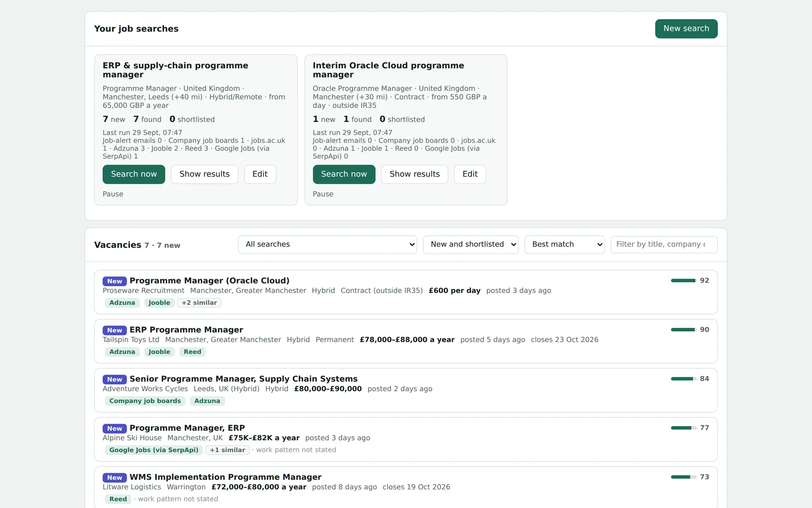This screenshot has width=812, height=508.
Task: Open the ERP Programme Manager vacancy
Action: (186, 330)
